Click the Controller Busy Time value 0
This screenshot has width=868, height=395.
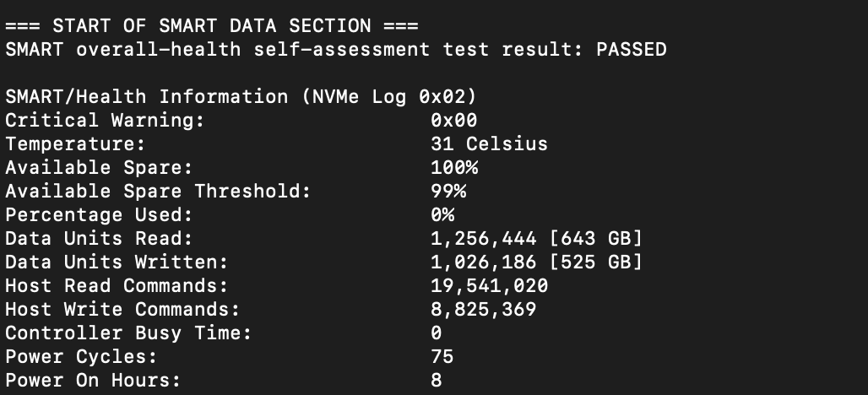click(x=437, y=333)
